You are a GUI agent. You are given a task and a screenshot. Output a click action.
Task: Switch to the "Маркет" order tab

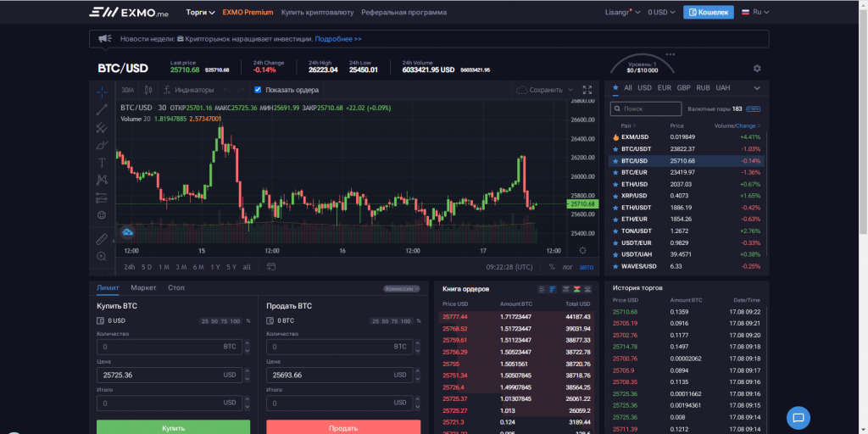click(x=143, y=288)
